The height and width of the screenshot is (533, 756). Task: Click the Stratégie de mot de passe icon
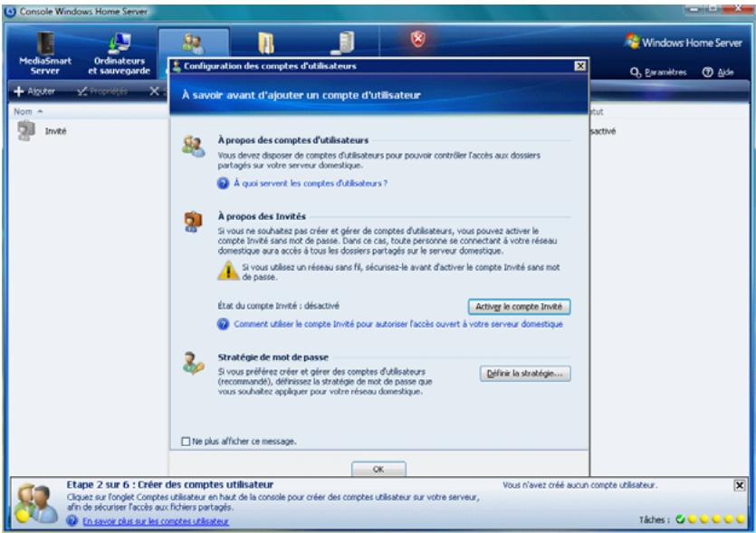(194, 364)
